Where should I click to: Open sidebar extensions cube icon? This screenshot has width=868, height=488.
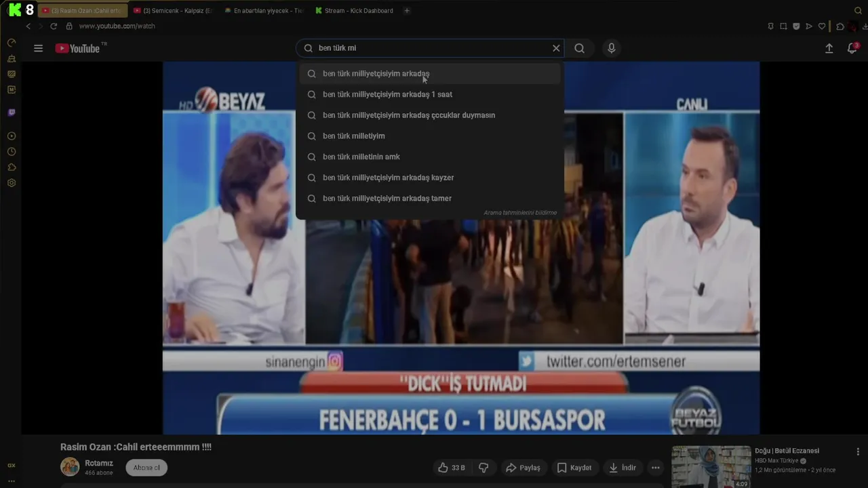pyautogui.click(x=12, y=167)
